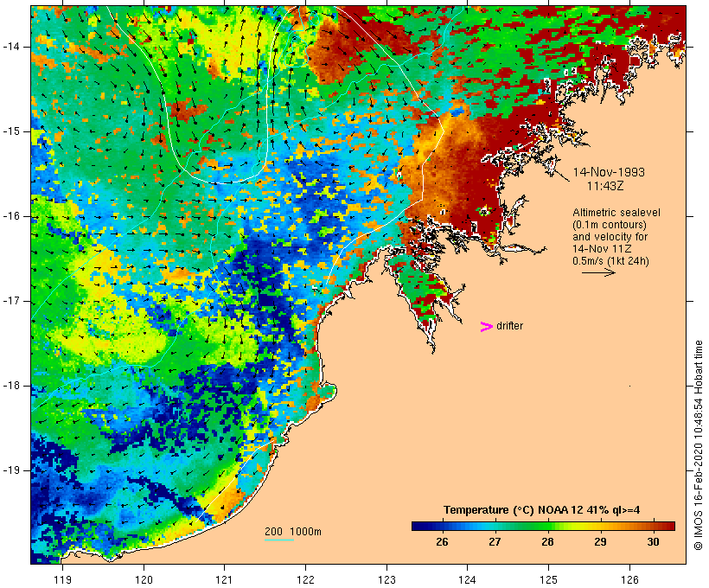Click the colorbar tick label '29'
The image size is (709, 588).
click(600, 542)
